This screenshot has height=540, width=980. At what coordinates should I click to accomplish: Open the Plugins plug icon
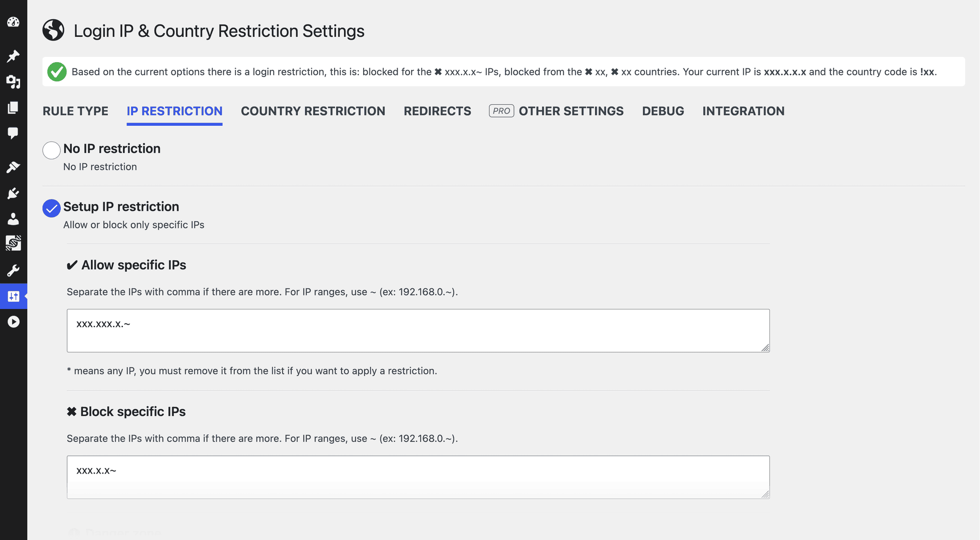click(13, 193)
